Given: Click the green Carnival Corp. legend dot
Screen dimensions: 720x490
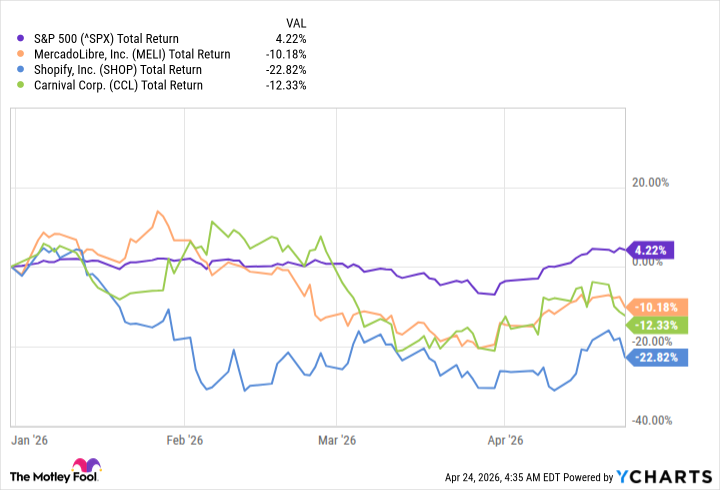Looking at the screenshot, I should tap(21, 86).
